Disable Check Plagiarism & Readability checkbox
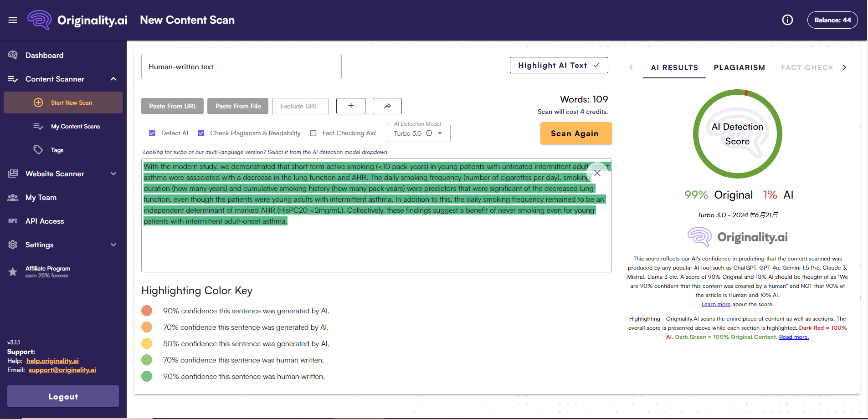The width and height of the screenshot is (868, 419). coord(201,133)
